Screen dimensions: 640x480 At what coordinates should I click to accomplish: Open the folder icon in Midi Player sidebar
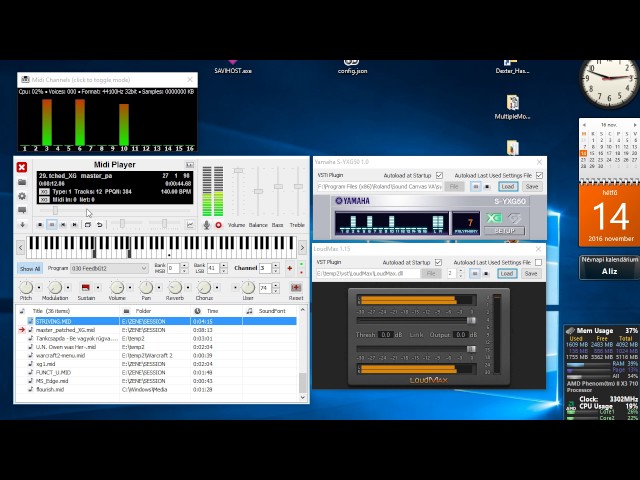[x=22, y=182]
